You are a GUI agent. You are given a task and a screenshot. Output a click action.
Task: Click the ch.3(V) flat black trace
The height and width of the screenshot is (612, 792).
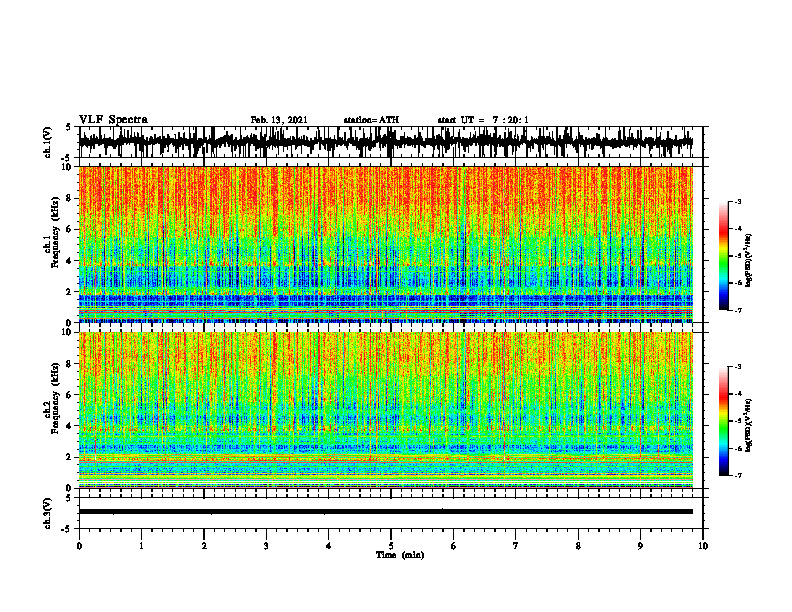coord(386,512)
